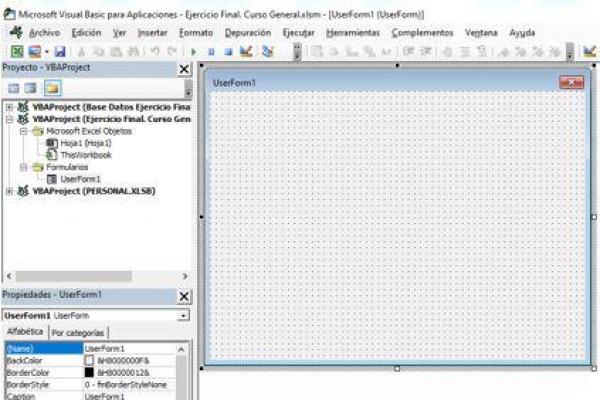Open the UserForm1 object dropdown in Propiedades

point(183,315)
